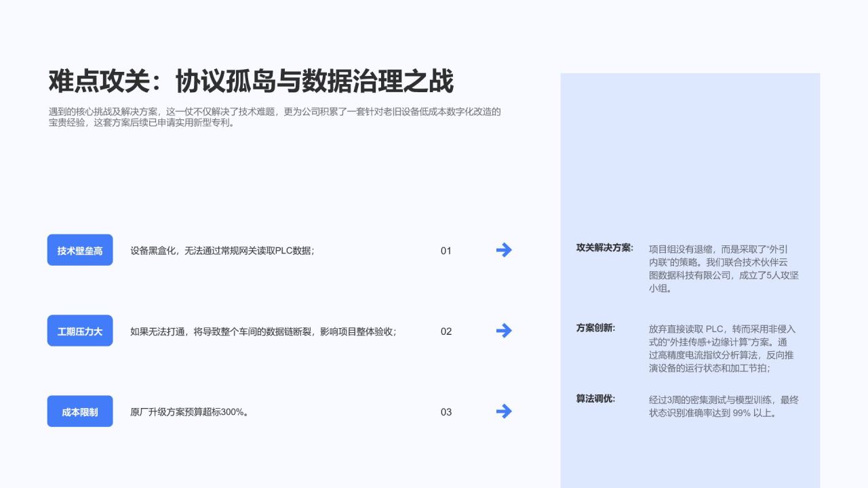The height and width of the screenshot is (488, 868).
Task: Click the arrow icon in row 03
Action: pyautogui.click(x=504, y=411)
